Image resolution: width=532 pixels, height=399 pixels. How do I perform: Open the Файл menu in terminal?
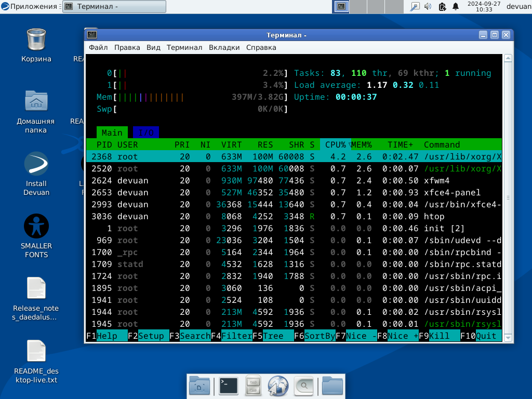pos(98,47)
